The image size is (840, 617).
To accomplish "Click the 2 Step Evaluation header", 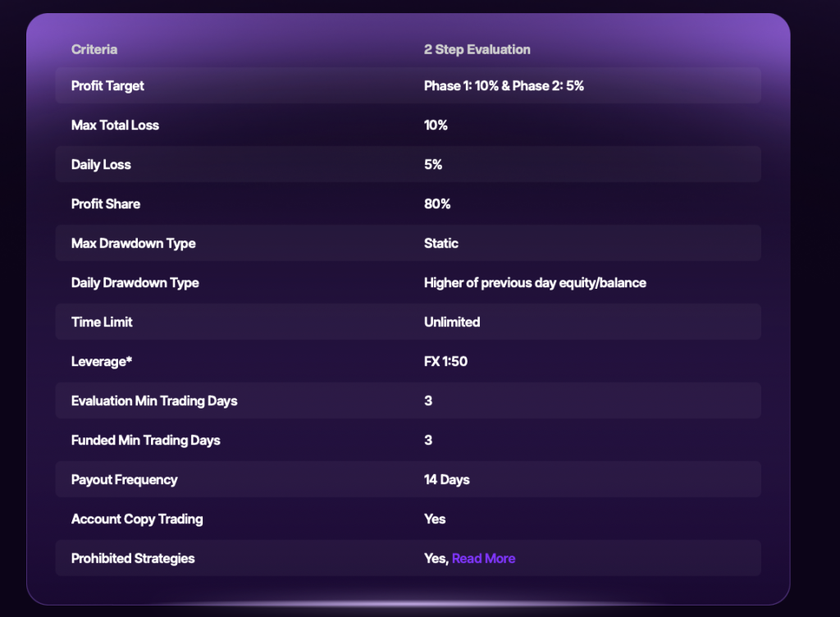I will pos(477,49).
